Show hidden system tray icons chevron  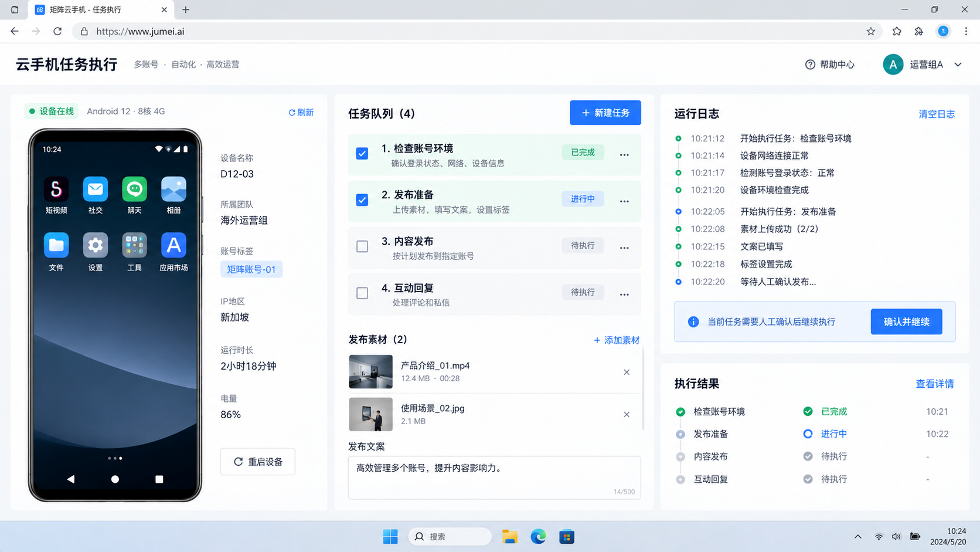point(857,536)
